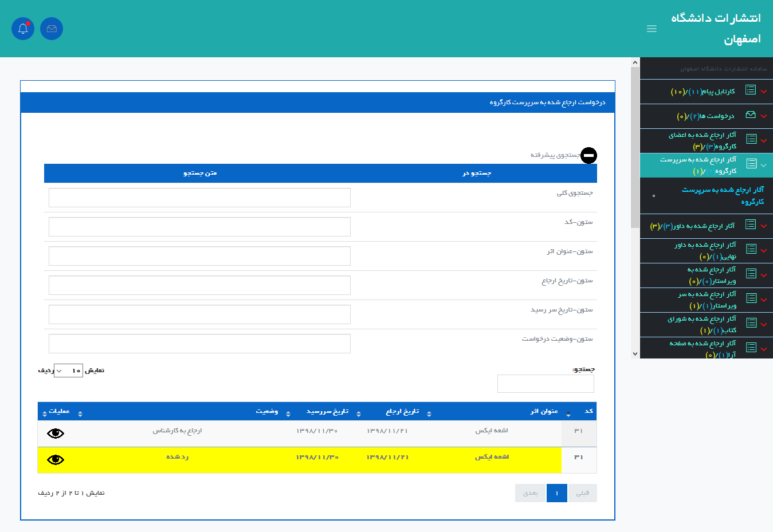Click the eye icon in the first table row
The image size is (773, 532).
[x=56, y=434]
